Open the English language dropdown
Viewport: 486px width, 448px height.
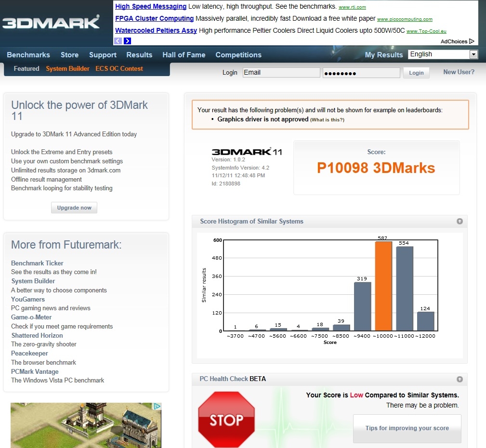coord(443,54)
